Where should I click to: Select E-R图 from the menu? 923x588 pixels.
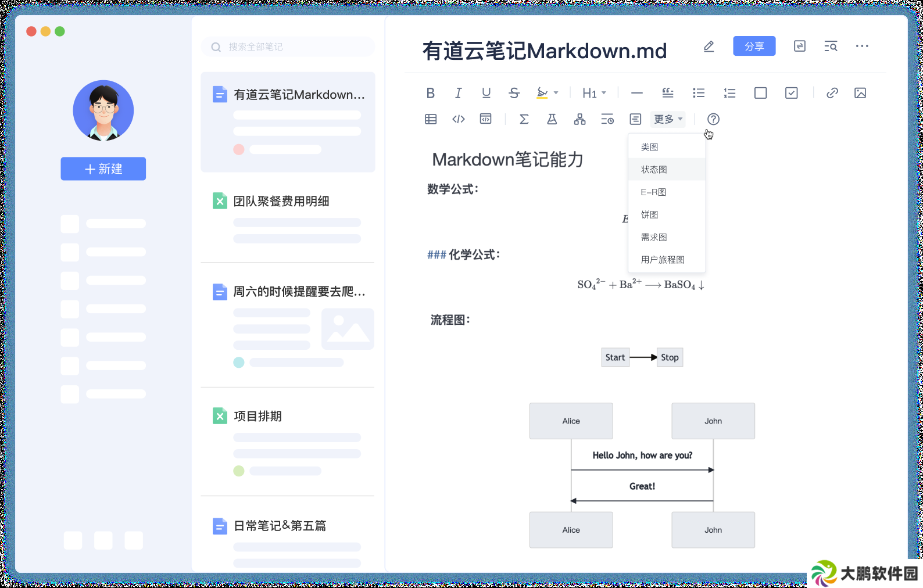click(x=667, y=192)
